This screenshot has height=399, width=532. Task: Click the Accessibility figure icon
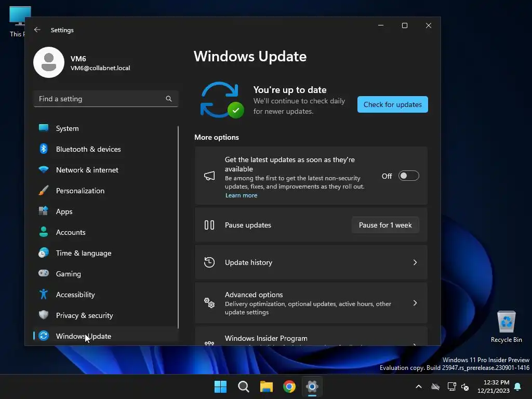coord(44,294)
